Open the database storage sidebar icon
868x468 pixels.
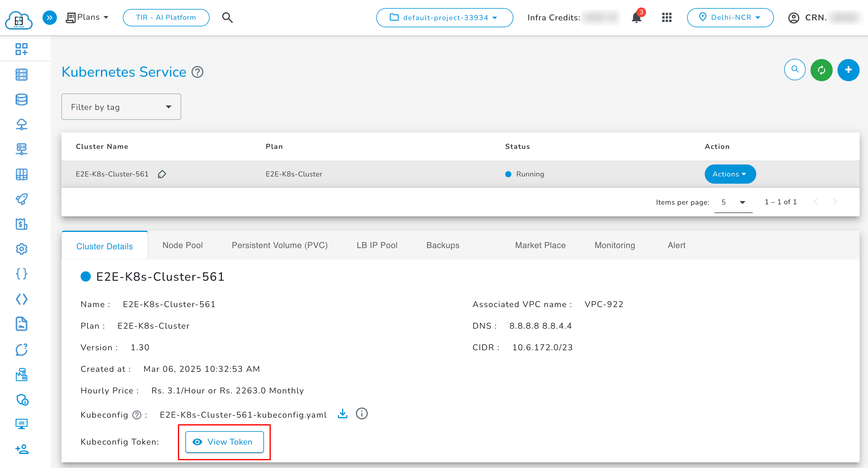[22, 99]
